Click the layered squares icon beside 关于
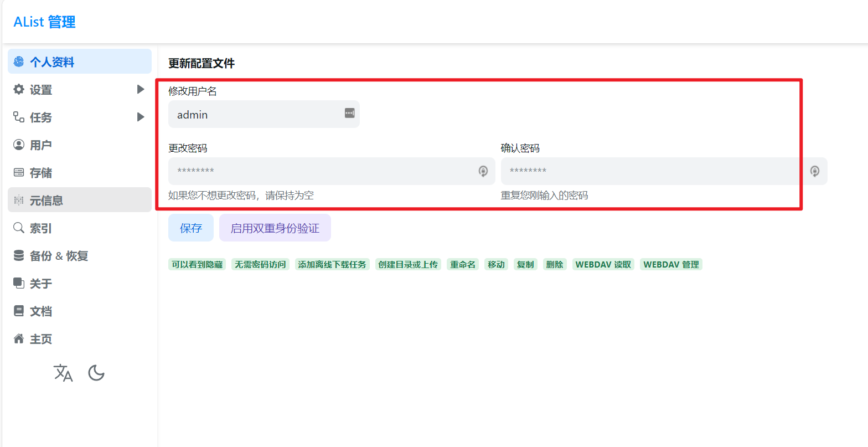 point(19,283)
